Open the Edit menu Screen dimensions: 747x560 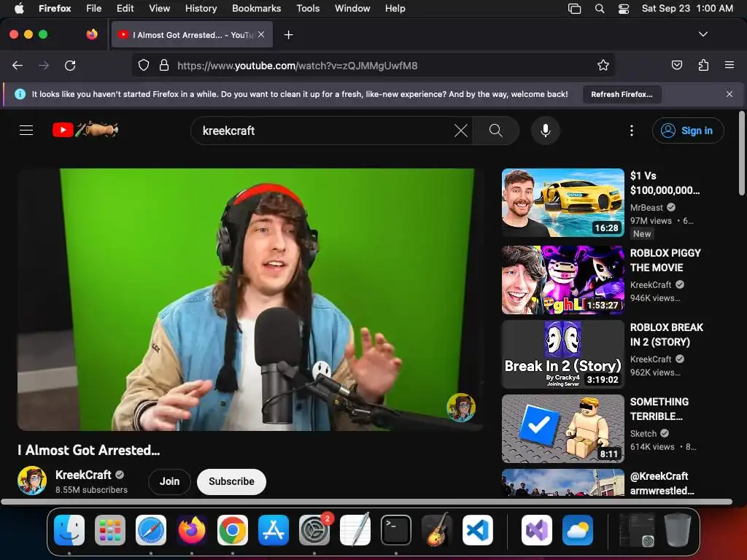(x=125, y=8)
